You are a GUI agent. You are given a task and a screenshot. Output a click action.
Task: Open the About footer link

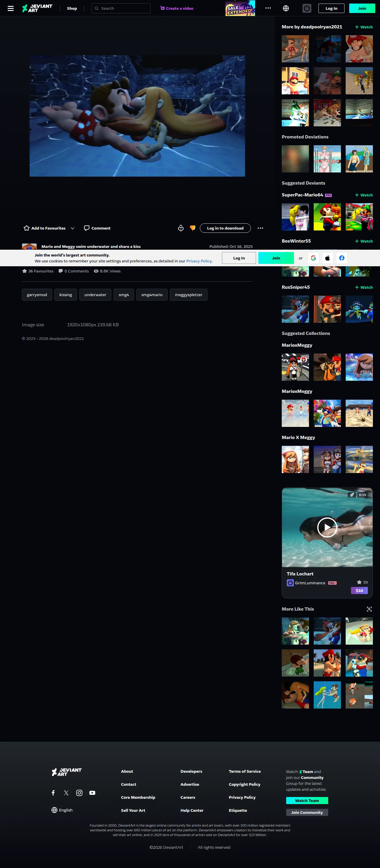point(127,772)
